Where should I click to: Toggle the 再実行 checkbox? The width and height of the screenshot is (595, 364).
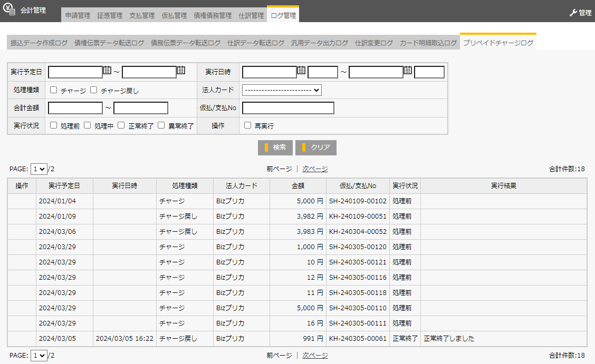248,125
